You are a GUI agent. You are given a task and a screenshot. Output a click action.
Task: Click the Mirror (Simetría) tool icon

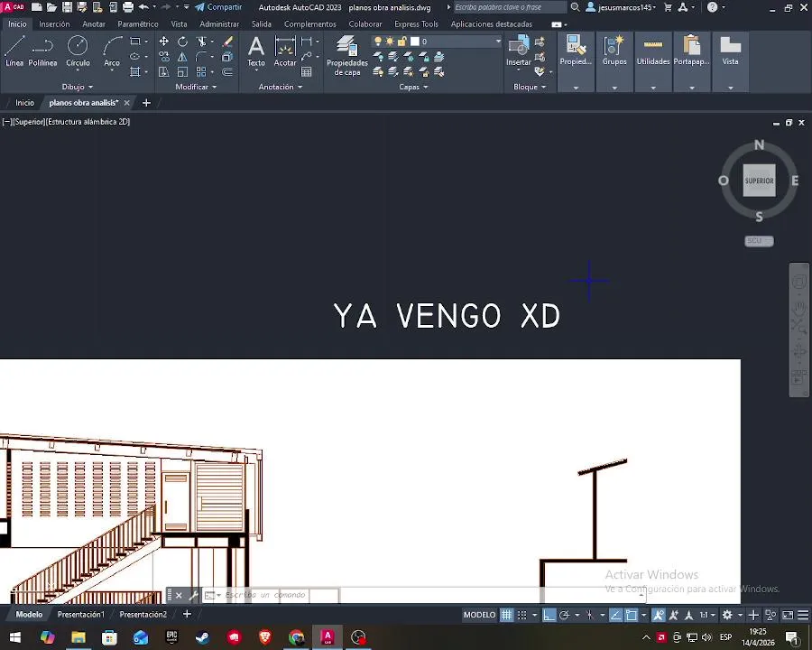click(182, 57)
